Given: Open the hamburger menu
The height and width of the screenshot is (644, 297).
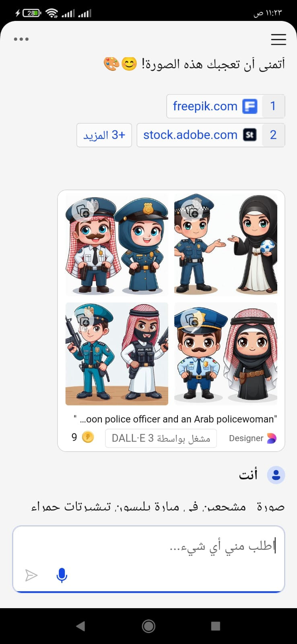Looking at the screenshot, I should click(278, 39).
